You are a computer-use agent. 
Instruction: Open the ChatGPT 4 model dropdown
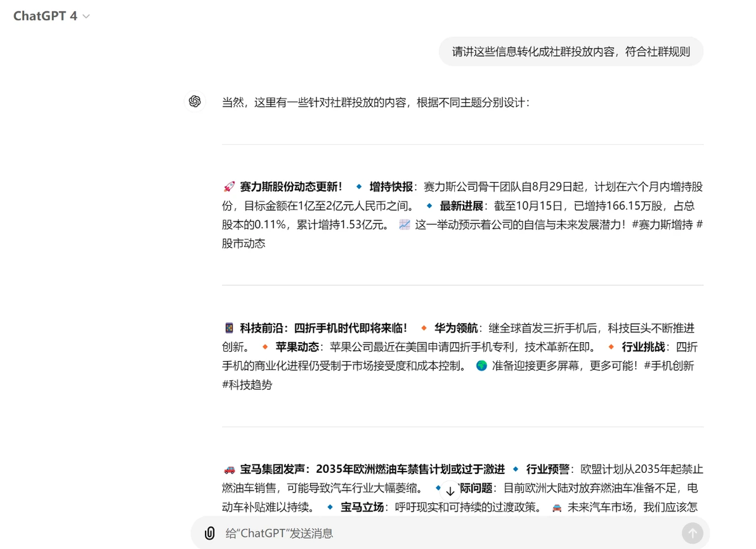click(x=51, y=16)
